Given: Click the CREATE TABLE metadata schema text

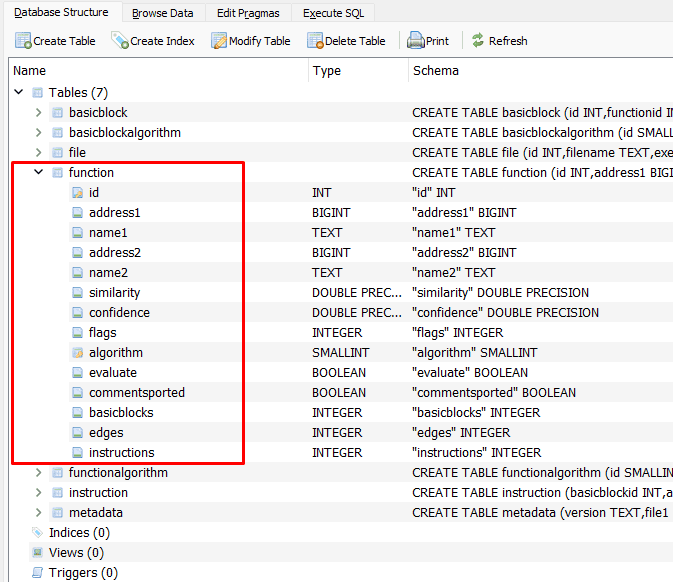Looking at the screenshot, I should pyautogui.click(x=540, y=512).
